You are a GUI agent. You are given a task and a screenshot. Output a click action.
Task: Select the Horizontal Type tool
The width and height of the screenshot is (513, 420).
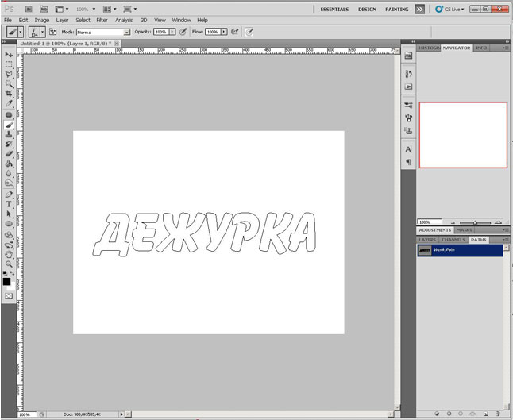point(9,203)
